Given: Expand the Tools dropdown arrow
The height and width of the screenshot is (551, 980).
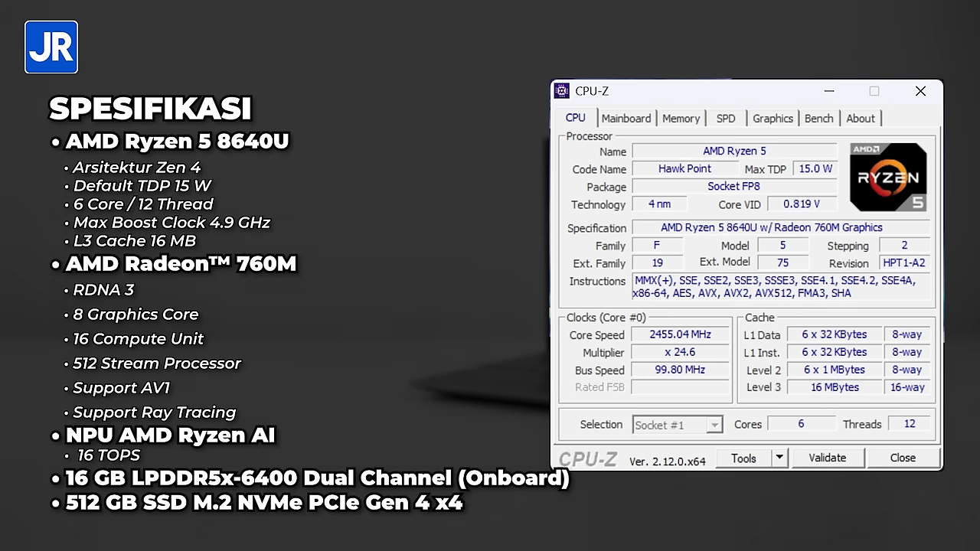Looking at the screenshot, I should [x=779, y=457].
